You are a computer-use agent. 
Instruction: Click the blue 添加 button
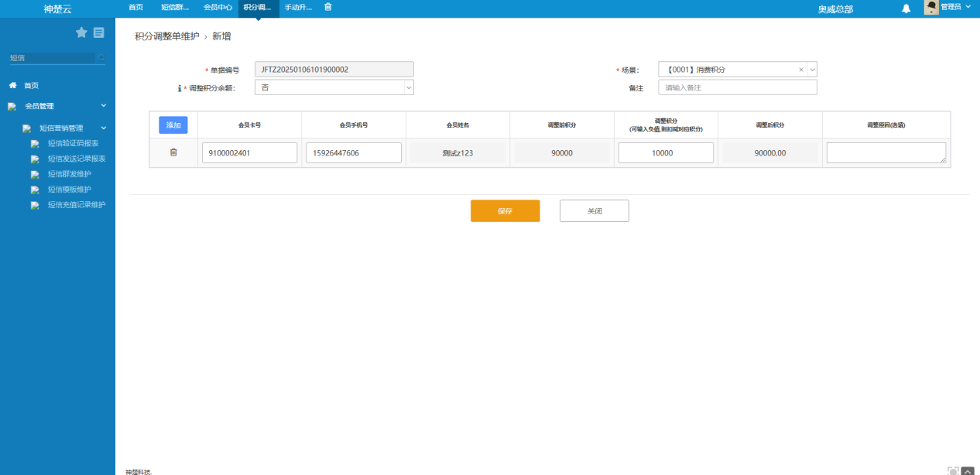click(x=173, y=125)
